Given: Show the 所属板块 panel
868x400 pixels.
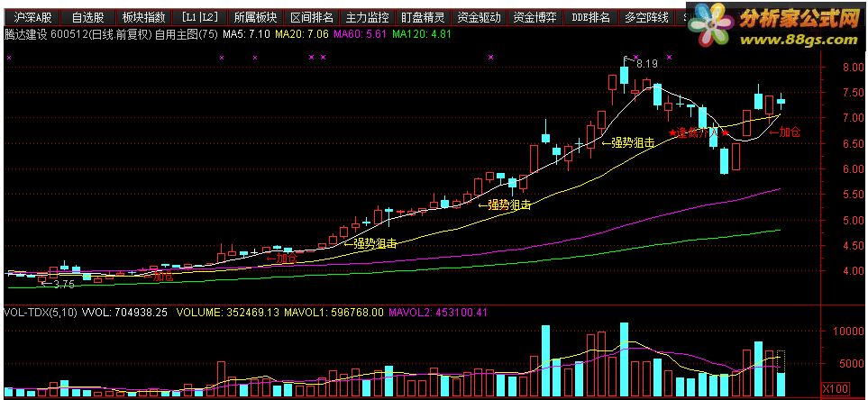Looking at the screenshot, I should point(256,18).
